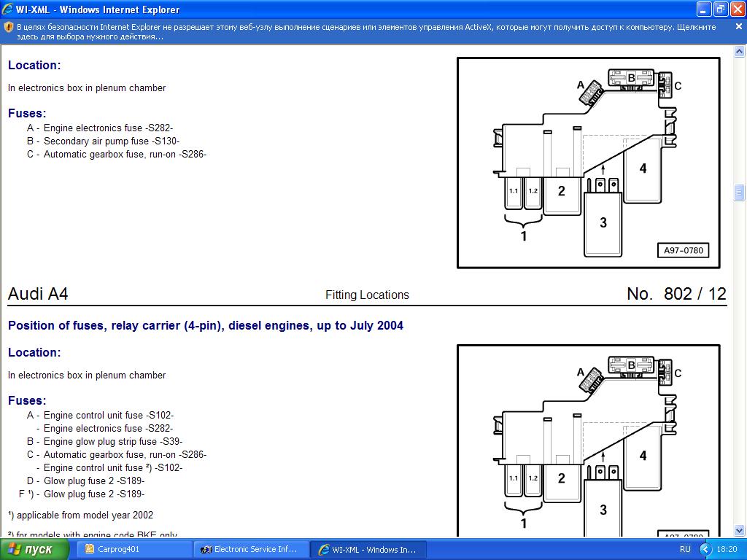The height and width of the screenshot is (560, 747).
Task: Click 'Engine glow plug strip fuse -S39-'
Action: pyautogui.click(x=113, y=442)
